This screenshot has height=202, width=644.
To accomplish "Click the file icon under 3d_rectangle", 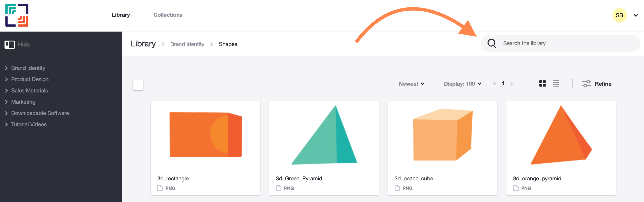I will click(160, 188).
